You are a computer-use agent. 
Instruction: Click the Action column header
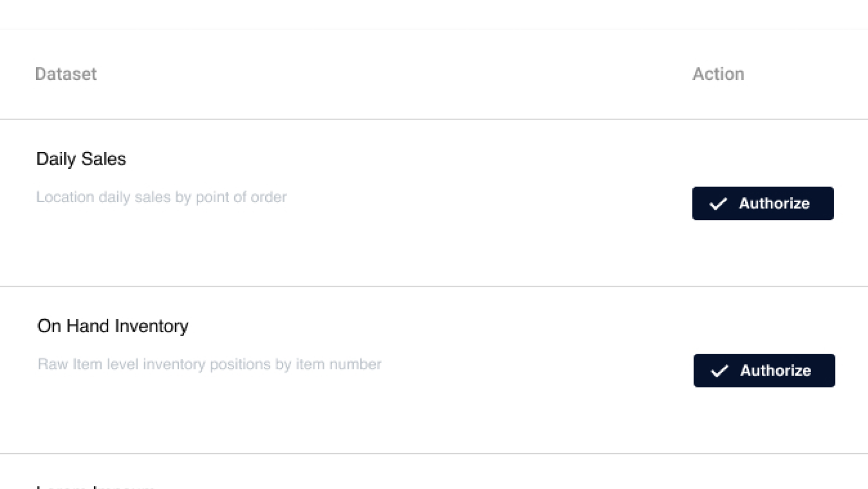[718, 74]
